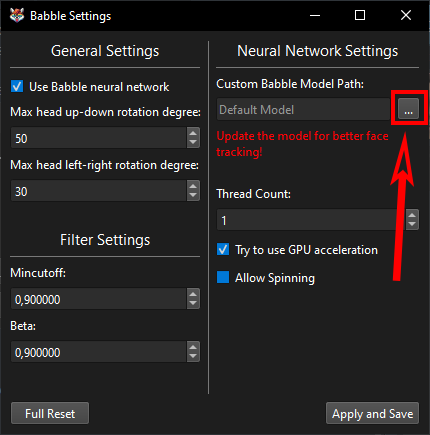Click the Full Reset button
Image resolution: width=430 pixels, height=435 pixels.
click(x=50, y=413)
